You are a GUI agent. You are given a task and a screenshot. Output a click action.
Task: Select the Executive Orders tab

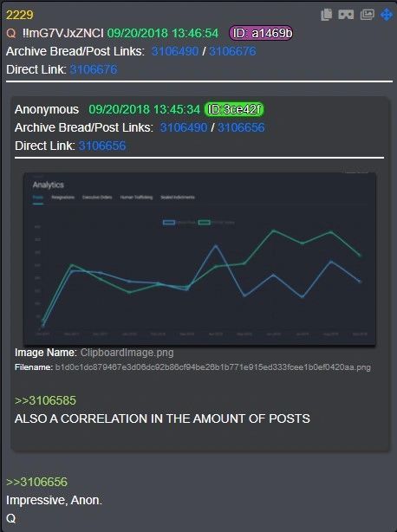pyautogui.click(x=97, y=198)
